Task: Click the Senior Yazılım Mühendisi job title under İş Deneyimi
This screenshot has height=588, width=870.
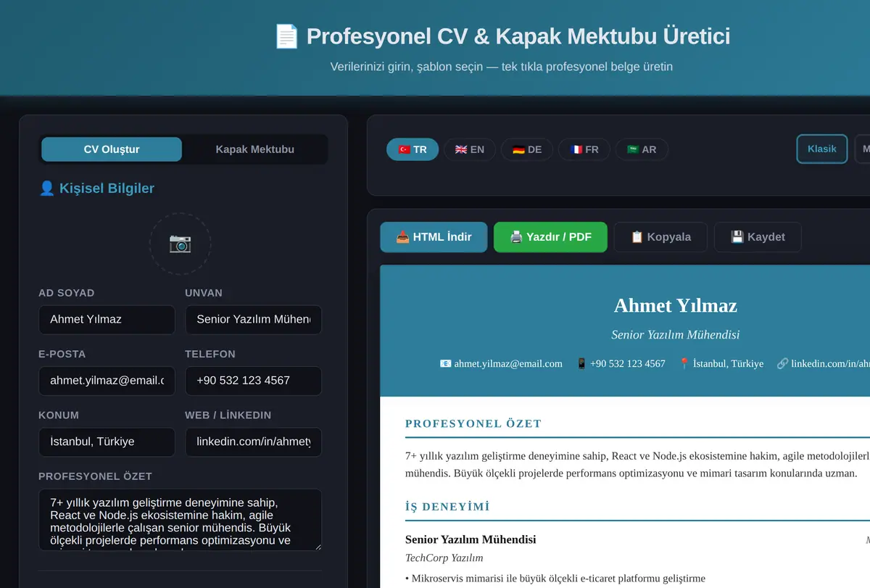Action: [x=471, y=539]
